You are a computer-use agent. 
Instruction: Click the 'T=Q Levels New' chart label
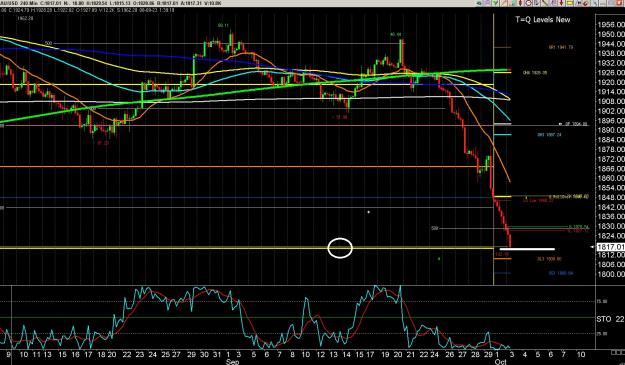543,20
